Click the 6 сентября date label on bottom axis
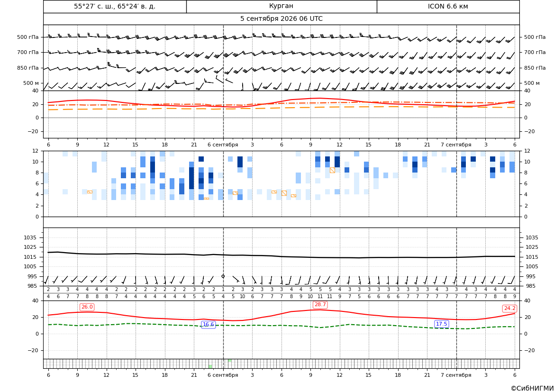Image resolution: width=554 pixels, height=392 pixels. (223, 375)
